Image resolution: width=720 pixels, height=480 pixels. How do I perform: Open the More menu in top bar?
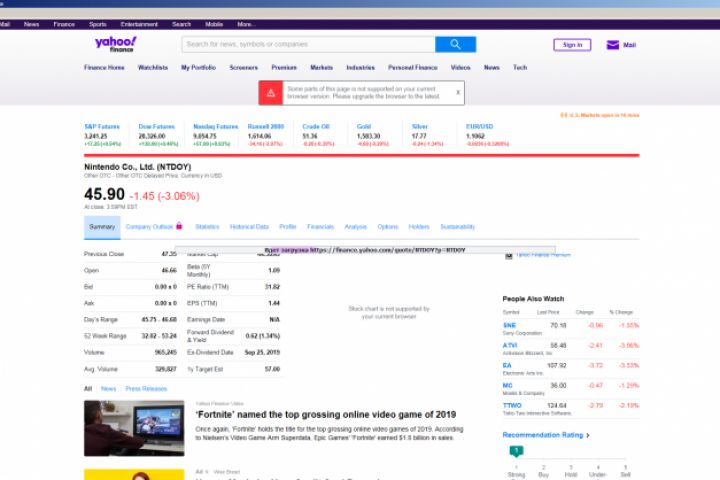[247, 24]
